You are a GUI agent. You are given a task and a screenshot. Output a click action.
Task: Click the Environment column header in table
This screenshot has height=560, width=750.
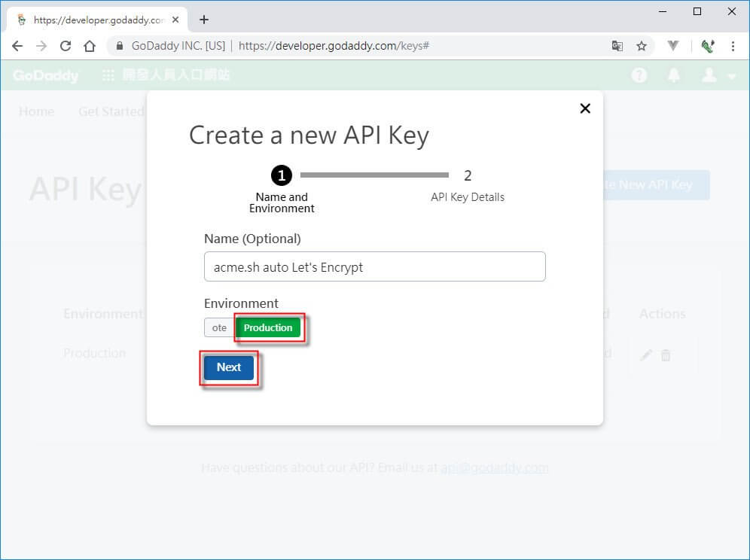point(103,314)
